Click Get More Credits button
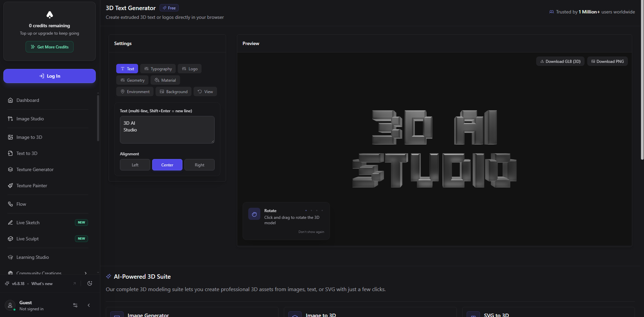Screen dimensions: 644x317 pyautogui.click(x=49, y=47)
